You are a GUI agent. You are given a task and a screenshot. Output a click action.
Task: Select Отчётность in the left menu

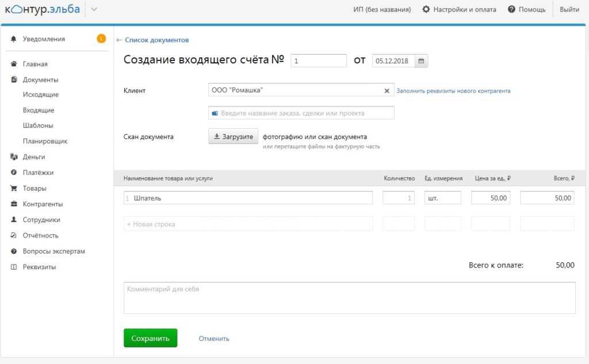pos(40,235)
